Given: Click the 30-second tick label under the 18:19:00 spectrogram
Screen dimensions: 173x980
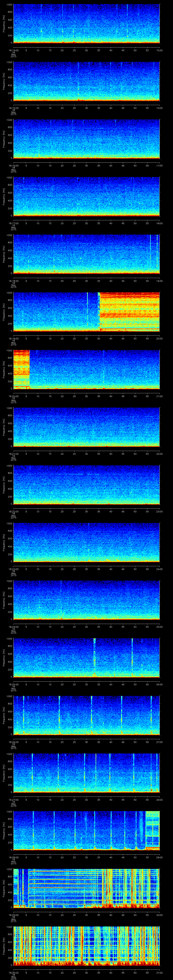Looking at the screenshot, I should pos(87,339).
